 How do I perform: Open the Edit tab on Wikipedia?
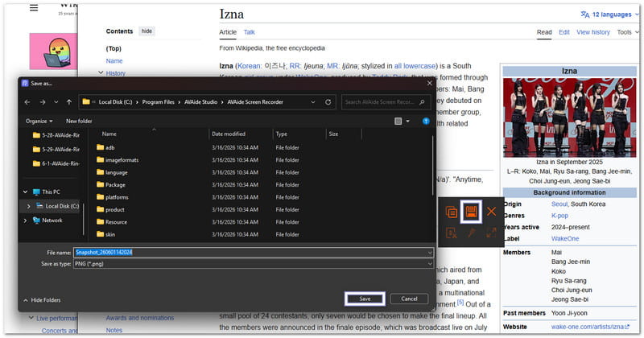[x=564, y=32]
